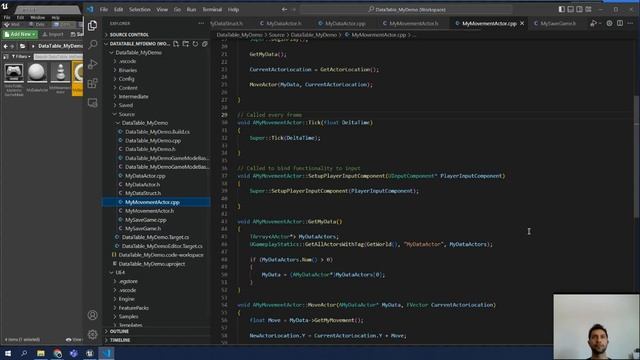Viewport: 640px width, 360px height.
Task: Open File Explorer from the taskbar
Action: pyautogui.click(x=41, y=353)
